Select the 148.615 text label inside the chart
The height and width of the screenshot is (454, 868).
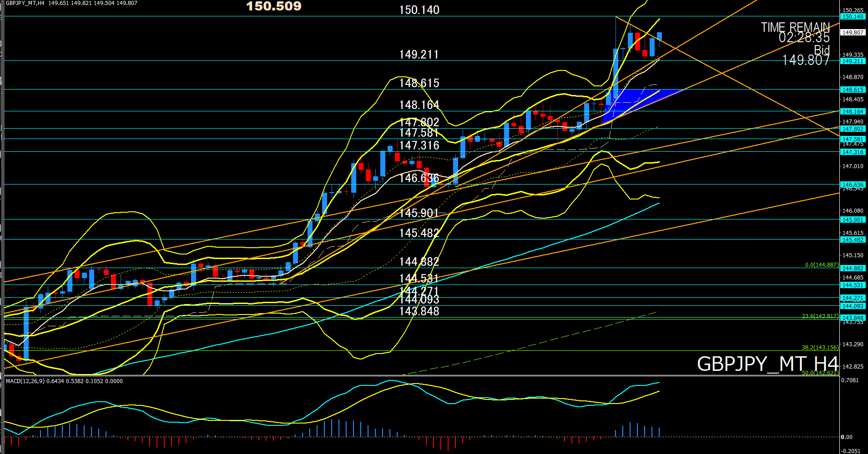[x=419, y=83]
